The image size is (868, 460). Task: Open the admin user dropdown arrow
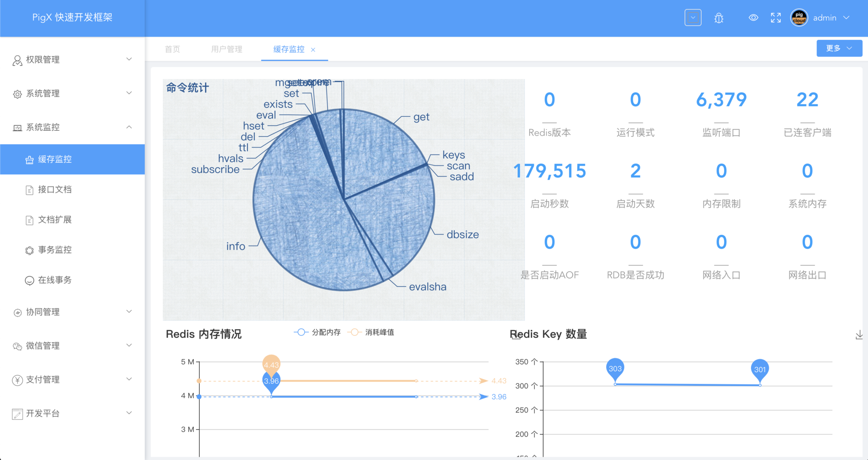pyautogui.click(x=846, y=18)
